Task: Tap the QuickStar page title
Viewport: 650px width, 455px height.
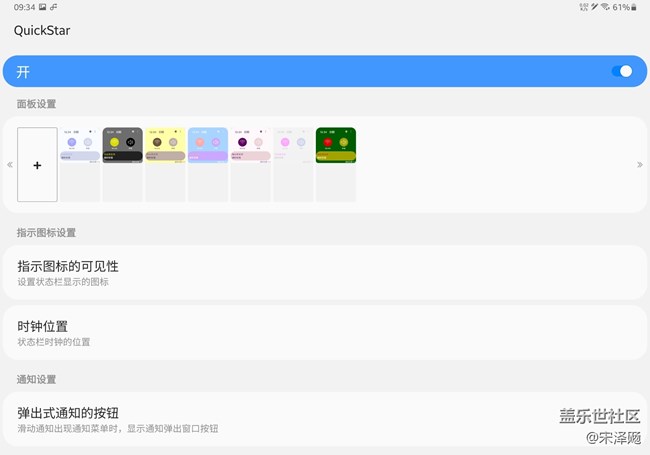Action: click(42, 30)
